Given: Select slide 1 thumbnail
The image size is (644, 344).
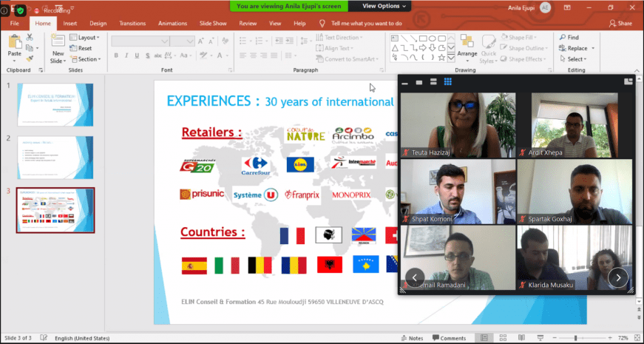Looking at the screenshot, I should point(55,105).
